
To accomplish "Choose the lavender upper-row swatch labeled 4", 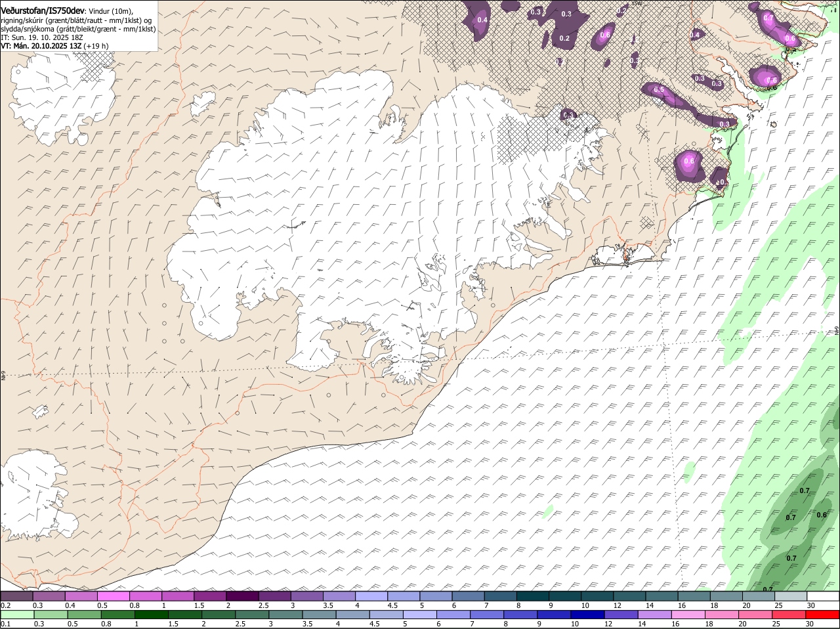I will tap(371, 596).
